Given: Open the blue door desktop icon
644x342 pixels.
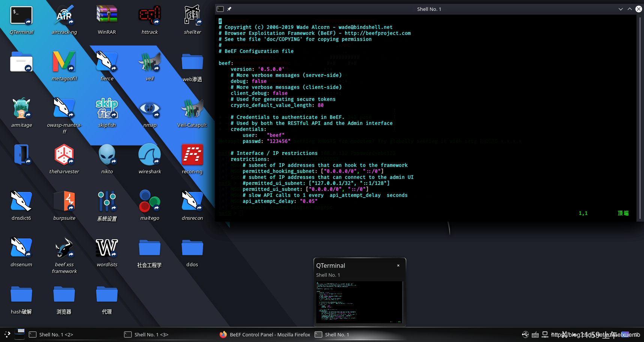Looking at the screenshot, I should pyautogui.click(x=21, y=154).
